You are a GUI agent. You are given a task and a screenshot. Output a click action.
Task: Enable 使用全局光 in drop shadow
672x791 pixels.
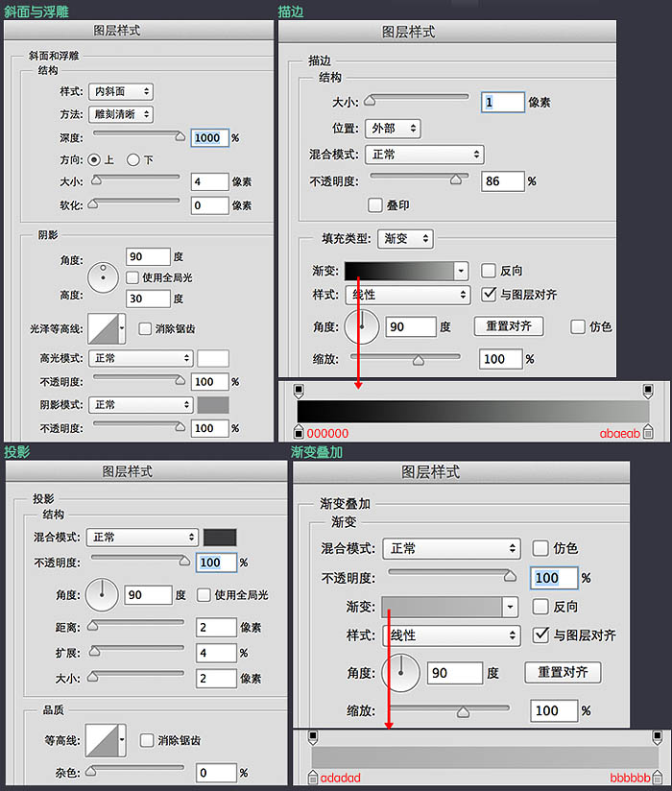tap(204, 595)
